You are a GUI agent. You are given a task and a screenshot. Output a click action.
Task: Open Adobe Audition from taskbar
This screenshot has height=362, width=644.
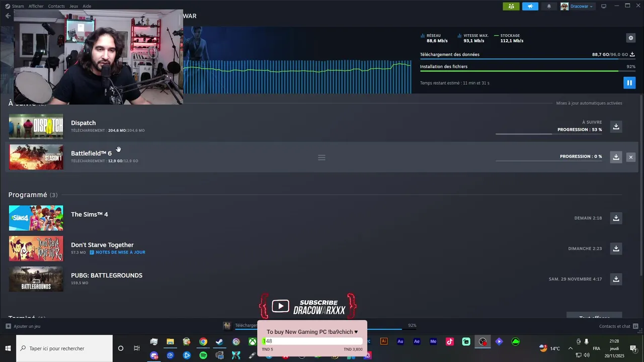coord(400,341)
